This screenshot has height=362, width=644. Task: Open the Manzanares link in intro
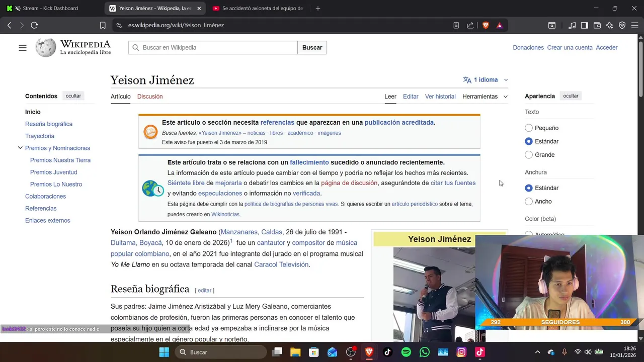tap(239, 232)
